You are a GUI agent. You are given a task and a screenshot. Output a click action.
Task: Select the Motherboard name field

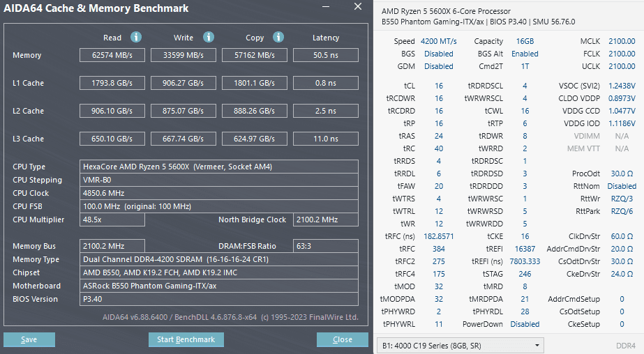[x=220, y=286]
